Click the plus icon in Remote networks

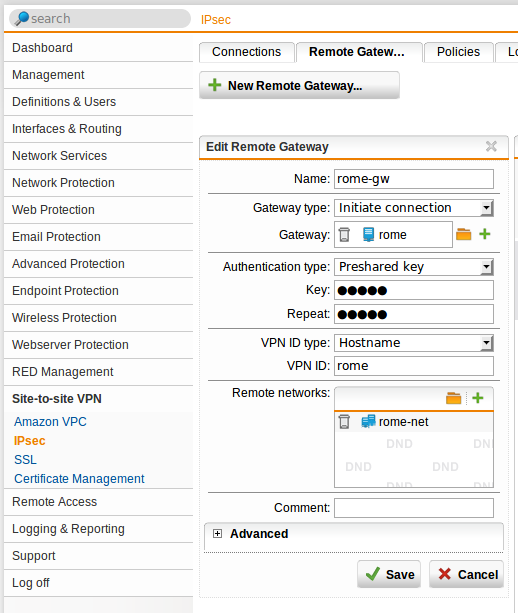478,398
